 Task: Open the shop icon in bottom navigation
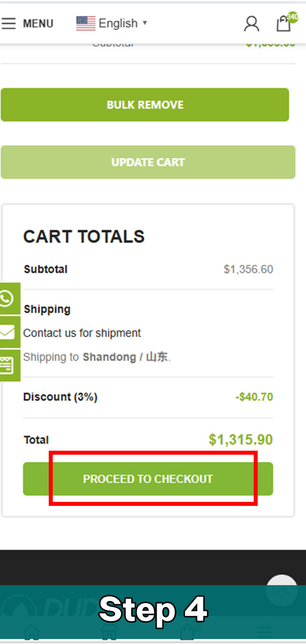(109, 632)
